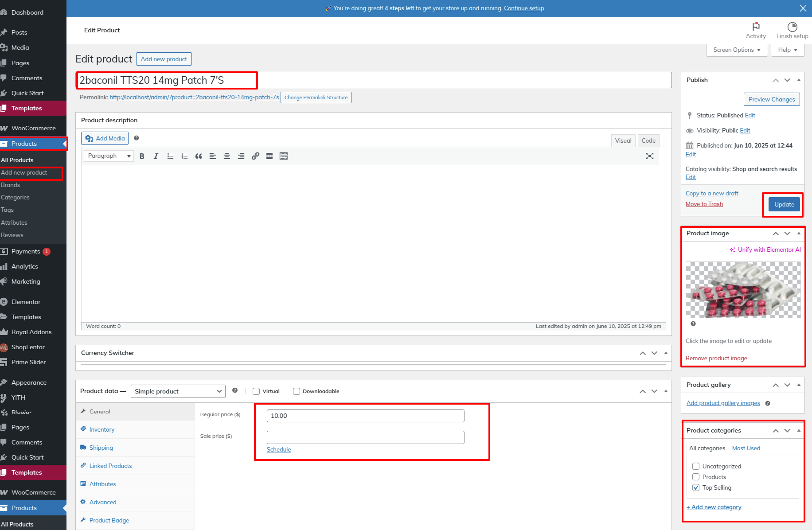Insert a blockquote using the toolbar

(x=199, y=156)
